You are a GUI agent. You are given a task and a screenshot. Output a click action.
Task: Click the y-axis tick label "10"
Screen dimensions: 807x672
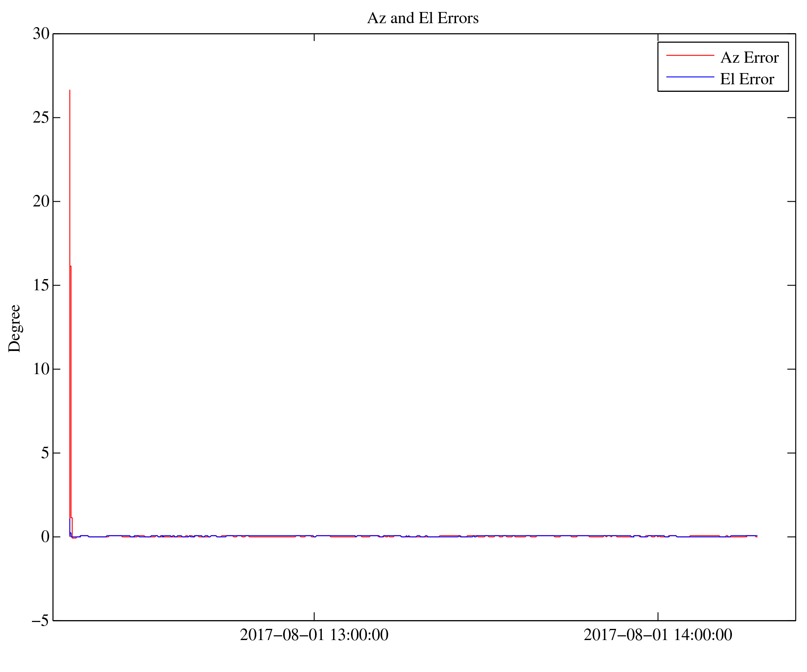41,369
